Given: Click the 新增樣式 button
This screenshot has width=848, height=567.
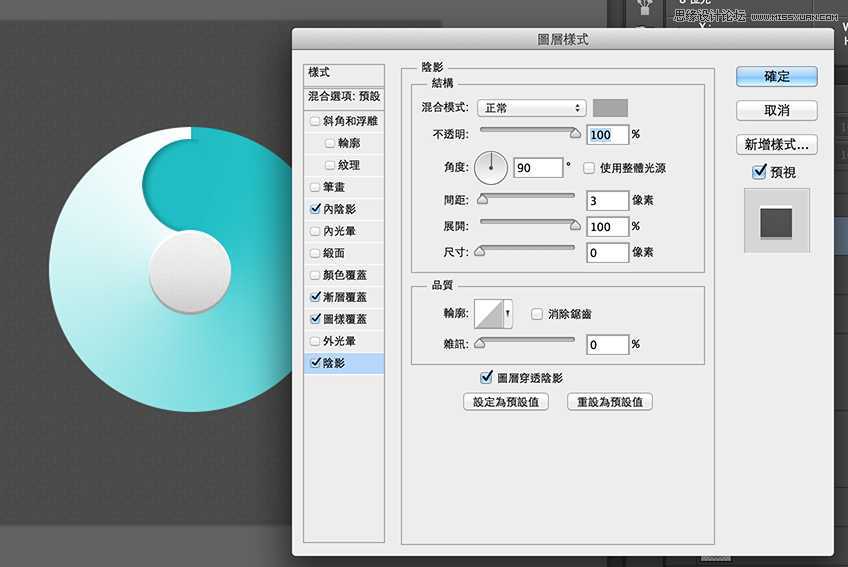Looking at the screenshot, I should (x=776, y=145).
